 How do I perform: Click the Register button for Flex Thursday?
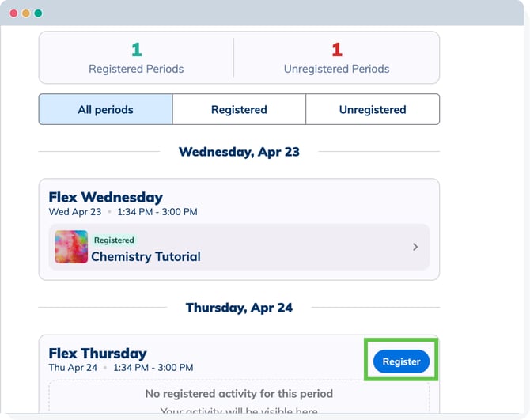pyautogui.click(x=401, y=361)
